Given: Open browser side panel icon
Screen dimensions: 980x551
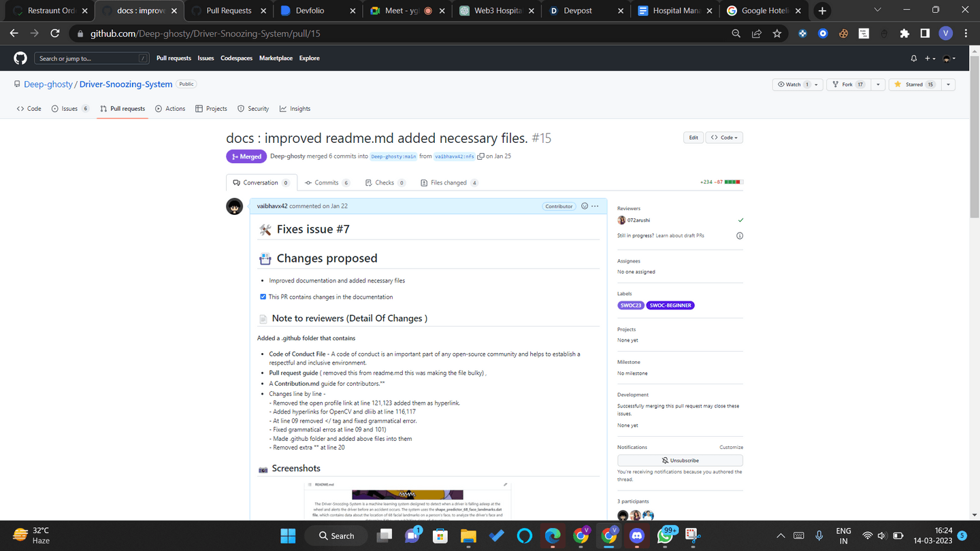Looking at the screenshot, I should (x=925, y=33).
